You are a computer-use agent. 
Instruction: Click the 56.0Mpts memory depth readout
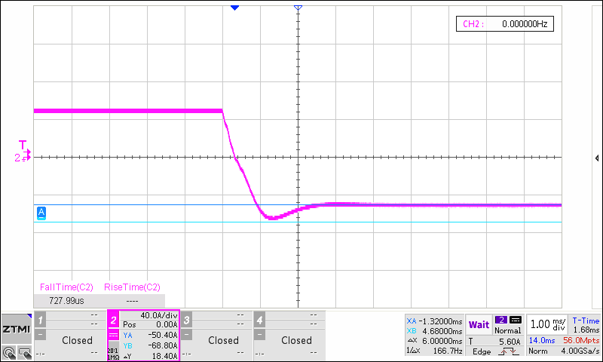coord(581,340)
